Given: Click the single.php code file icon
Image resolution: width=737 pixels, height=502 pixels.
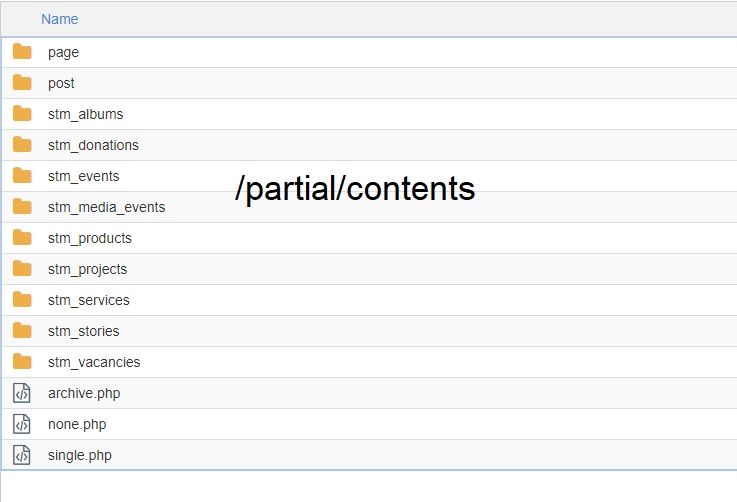Looking at the screenshot, I should click(22, 455).
